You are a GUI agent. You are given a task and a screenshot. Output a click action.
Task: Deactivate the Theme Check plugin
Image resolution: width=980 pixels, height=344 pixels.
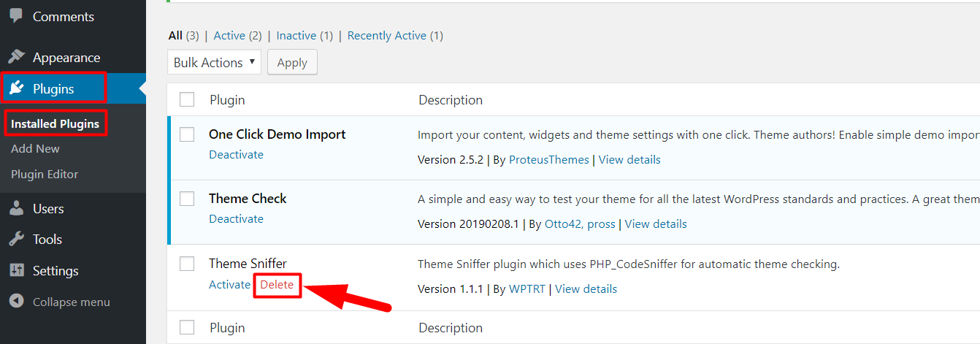[236, 218]
